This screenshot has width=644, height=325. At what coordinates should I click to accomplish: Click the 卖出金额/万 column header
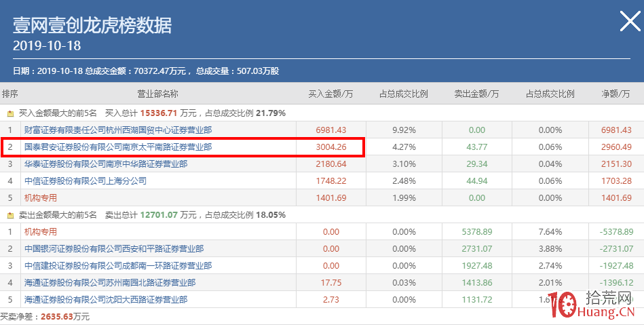tap(476, 94)
